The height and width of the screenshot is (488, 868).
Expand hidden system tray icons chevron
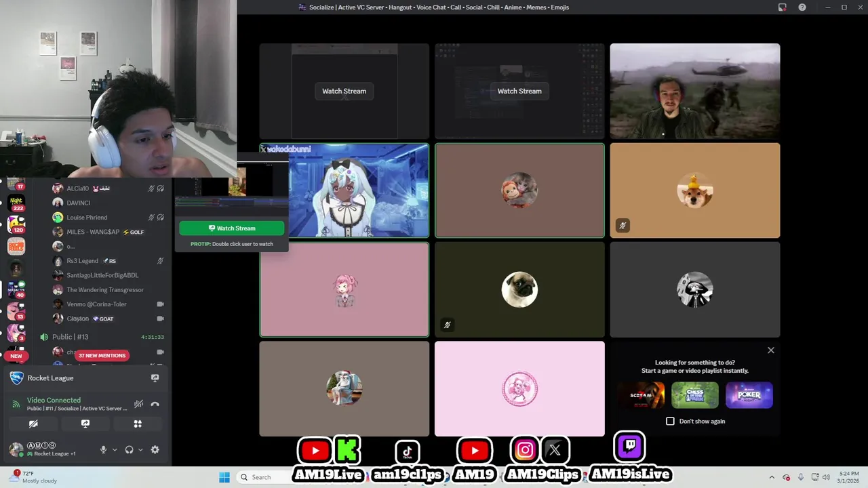pos(772,477)
